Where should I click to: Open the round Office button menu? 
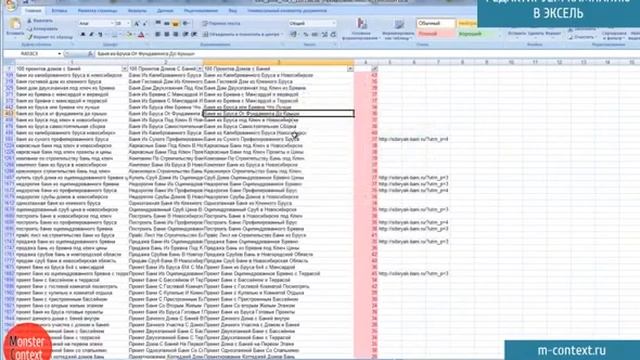point(11,4)
